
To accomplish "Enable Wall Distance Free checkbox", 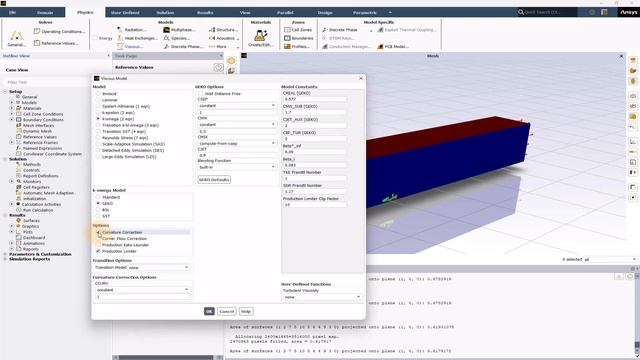I will tap(201, 93).
